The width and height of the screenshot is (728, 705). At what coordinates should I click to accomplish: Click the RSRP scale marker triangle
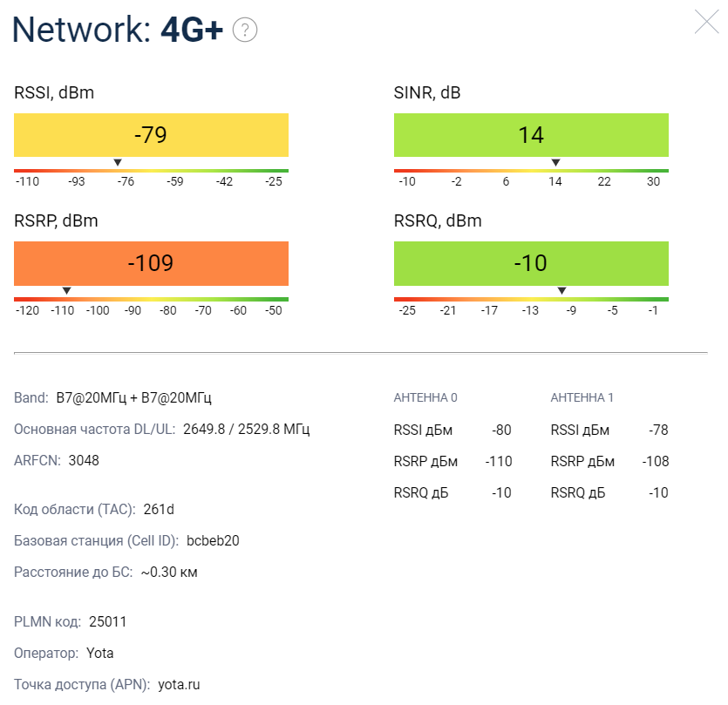(x=66, y=291)
